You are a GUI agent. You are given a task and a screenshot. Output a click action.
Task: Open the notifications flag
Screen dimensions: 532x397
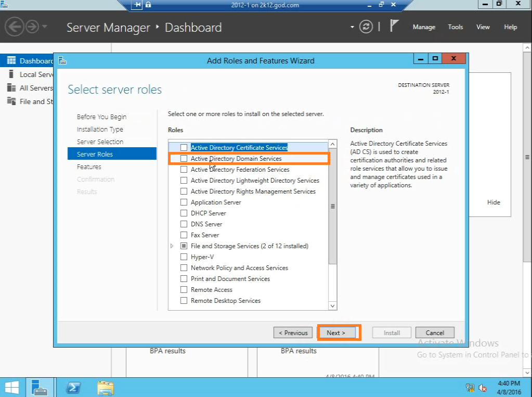click(394, 26)
